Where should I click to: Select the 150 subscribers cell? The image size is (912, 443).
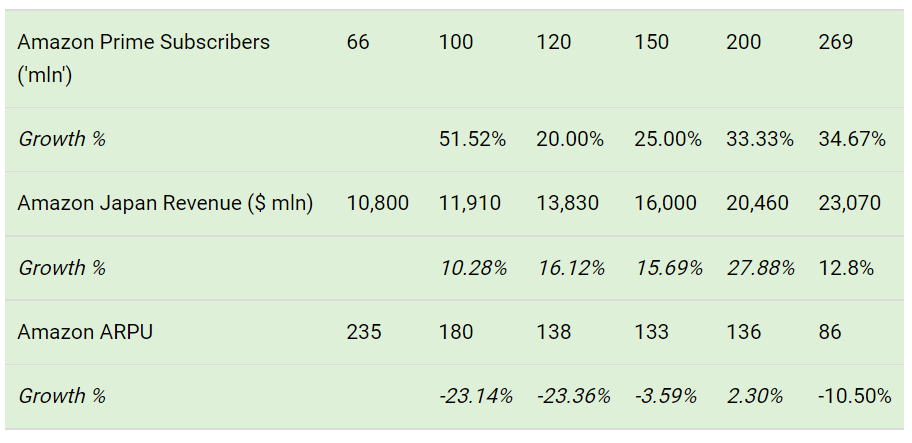[651, 42]
